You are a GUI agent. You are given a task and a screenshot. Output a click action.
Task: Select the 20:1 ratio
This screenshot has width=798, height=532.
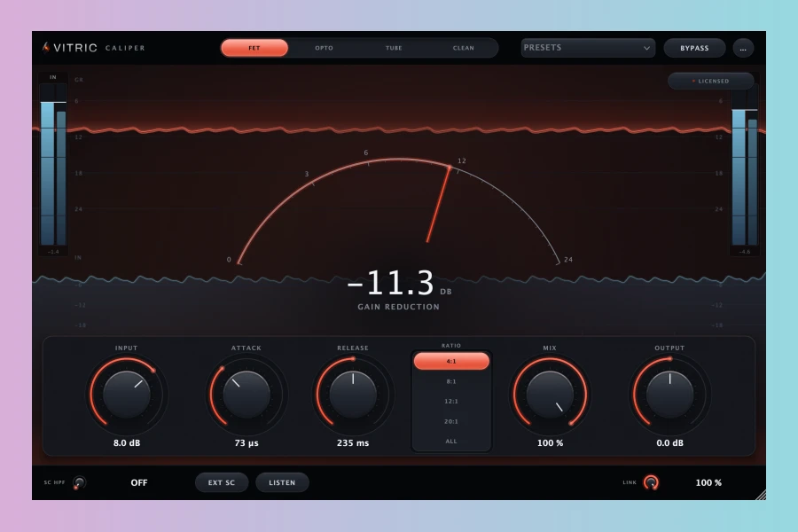click(x=451, y=421)
